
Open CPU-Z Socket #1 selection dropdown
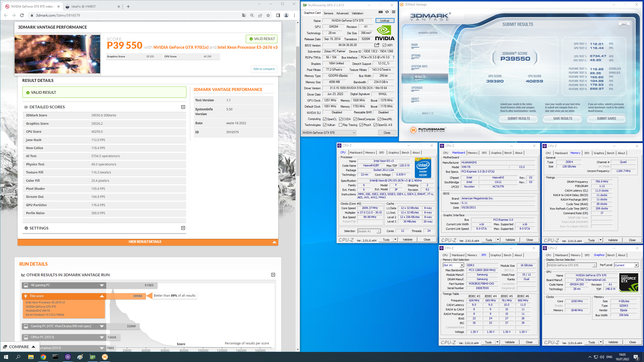pyautogui.click(x=369, y=231)
